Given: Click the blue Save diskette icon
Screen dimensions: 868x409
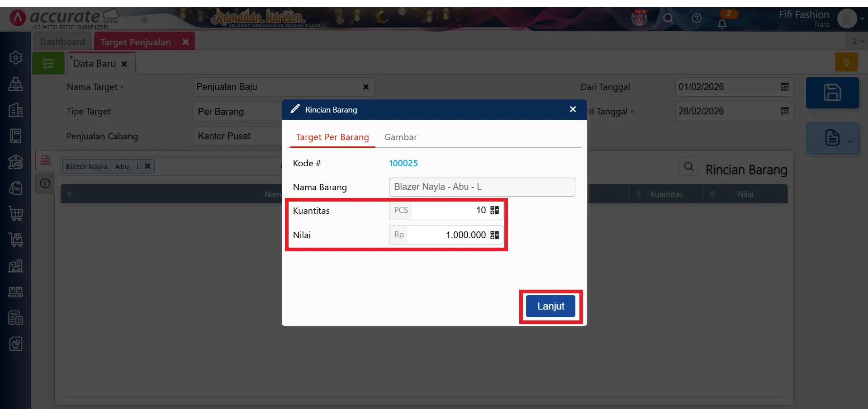Looking at the screenshot, I should coord(832,93).
